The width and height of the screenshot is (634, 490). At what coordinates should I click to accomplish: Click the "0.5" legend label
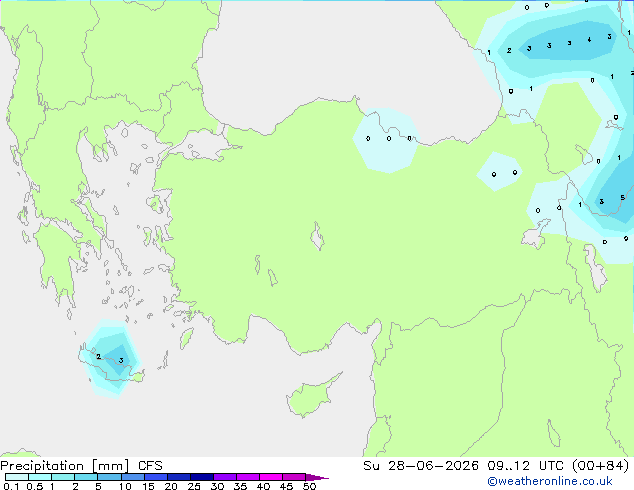[34, 486]
